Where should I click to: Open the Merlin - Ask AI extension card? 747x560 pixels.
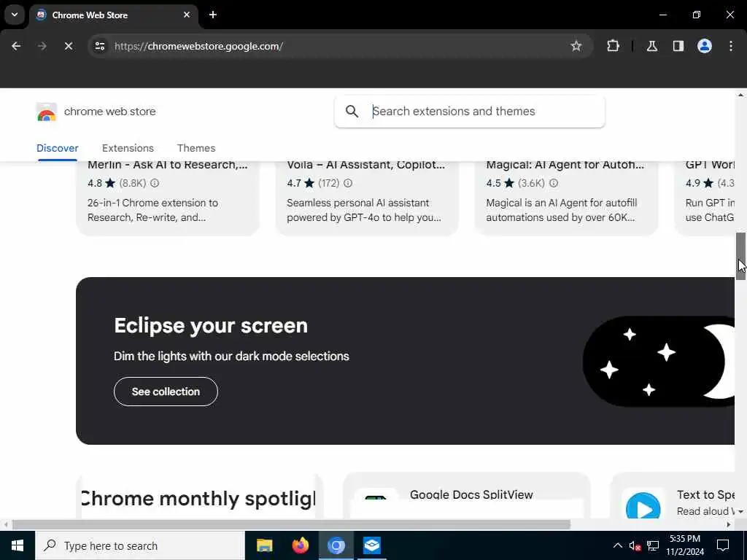[168, 198]
